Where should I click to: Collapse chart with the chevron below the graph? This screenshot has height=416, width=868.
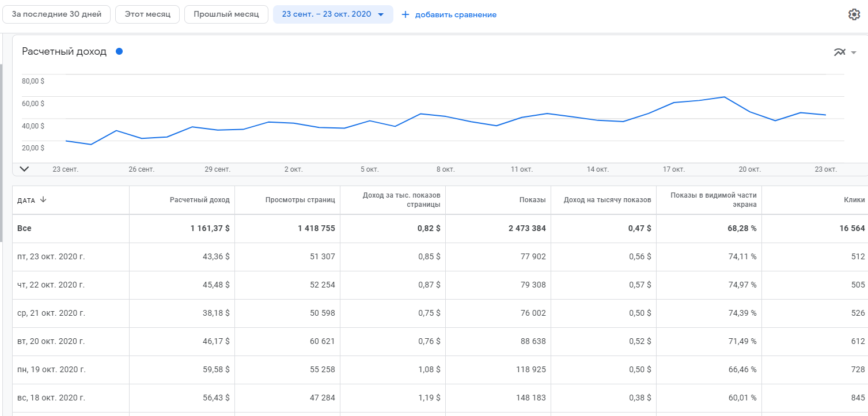(x=24, y=169)
